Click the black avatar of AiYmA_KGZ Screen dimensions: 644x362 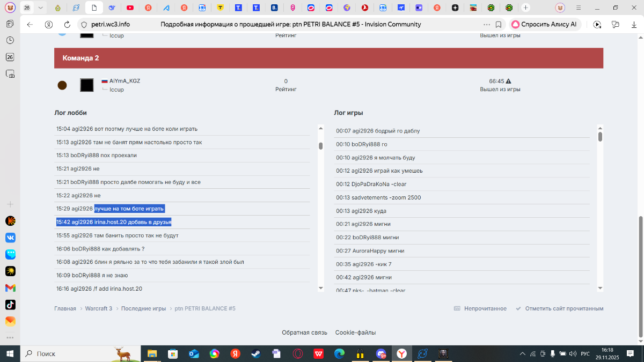coord(87,85)
